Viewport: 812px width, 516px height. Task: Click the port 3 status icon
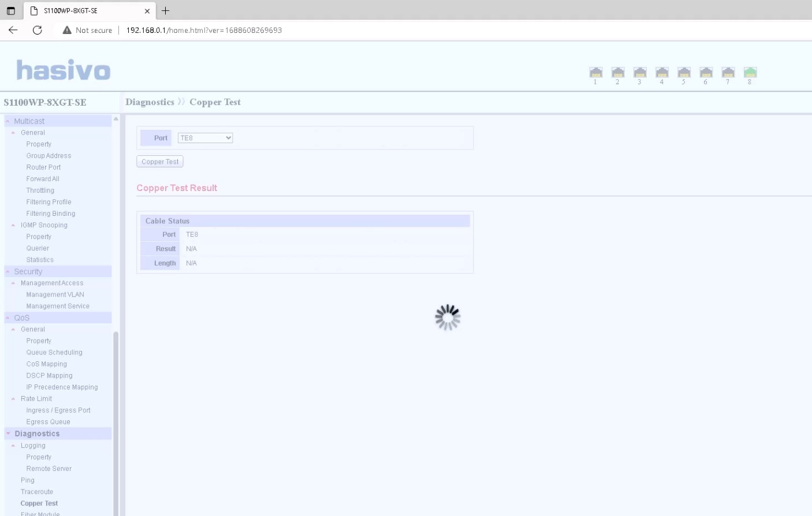(x=640, y=72)
